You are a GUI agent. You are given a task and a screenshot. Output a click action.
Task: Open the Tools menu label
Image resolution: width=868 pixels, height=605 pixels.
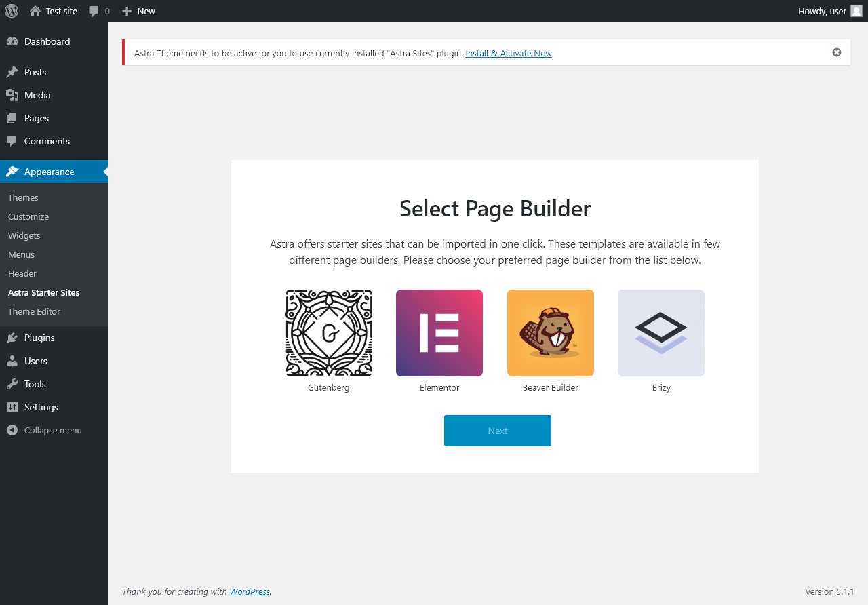(35, 384)
